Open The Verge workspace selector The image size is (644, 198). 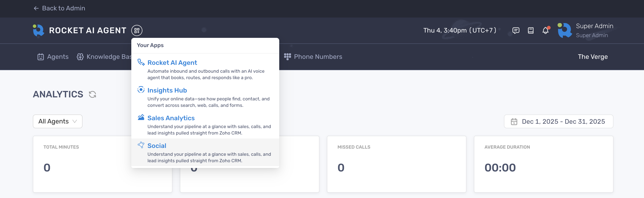pos(592,57)
